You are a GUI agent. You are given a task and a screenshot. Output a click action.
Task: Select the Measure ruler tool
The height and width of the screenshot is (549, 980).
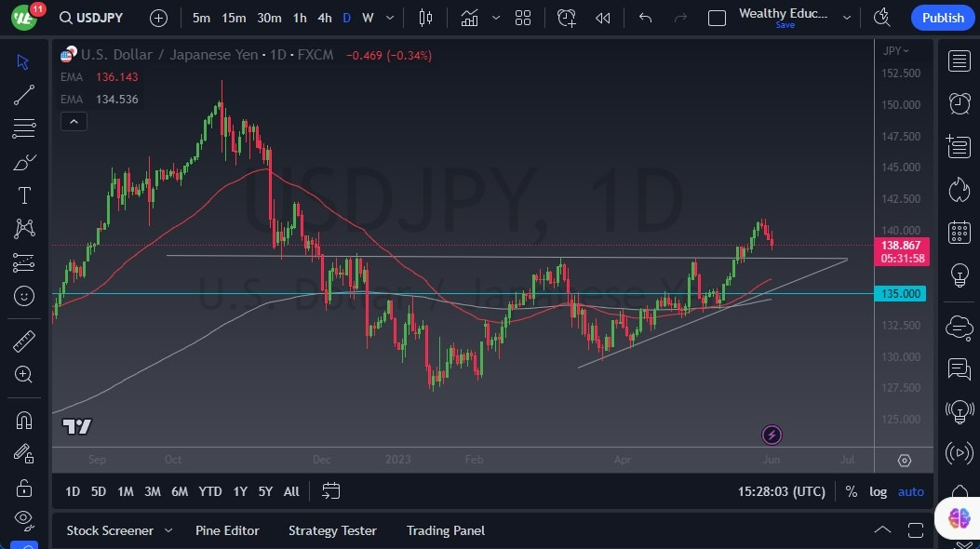23,341
